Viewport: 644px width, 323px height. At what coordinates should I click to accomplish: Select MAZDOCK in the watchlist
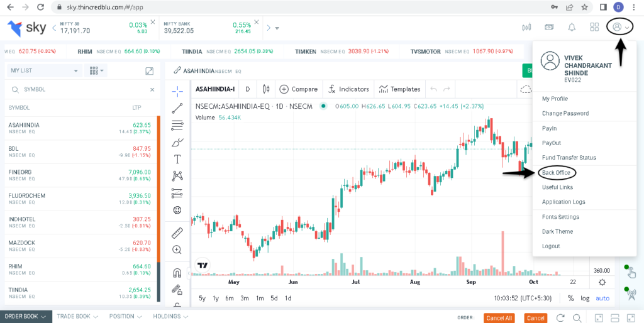point(80,246)
